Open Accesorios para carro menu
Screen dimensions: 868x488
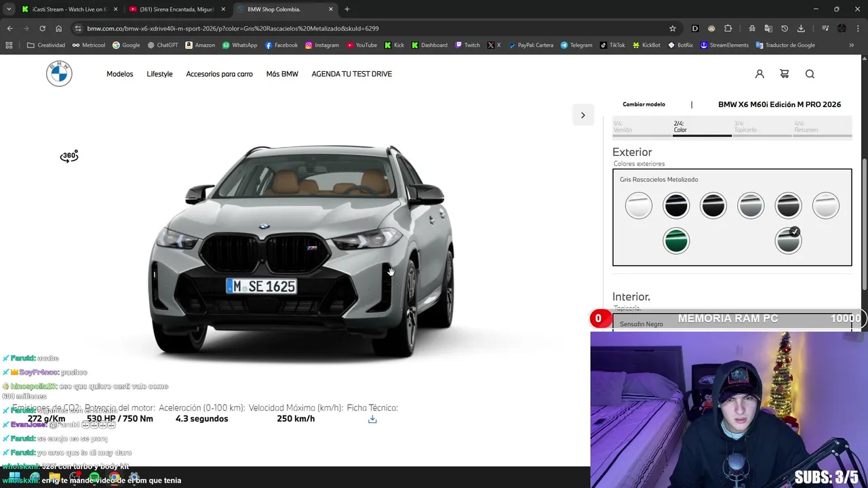219,74
